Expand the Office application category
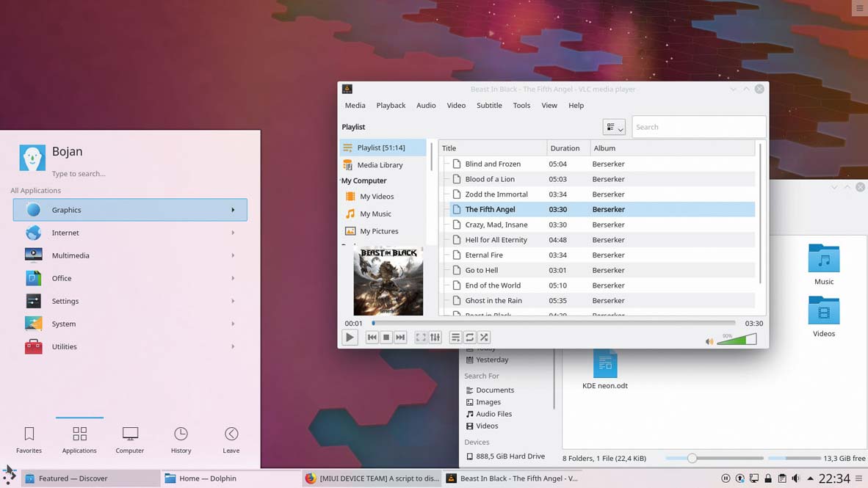868x488 pixels. (x=130, y=278)
